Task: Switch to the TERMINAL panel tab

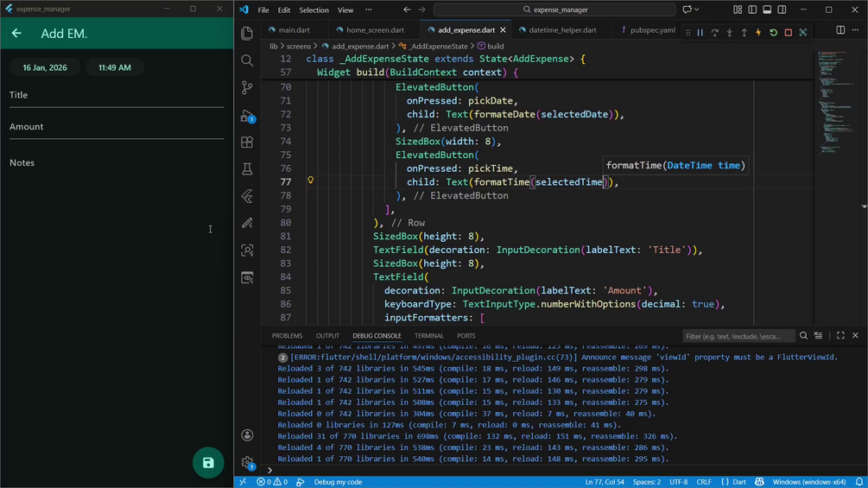Action: (x=429, y=336)
